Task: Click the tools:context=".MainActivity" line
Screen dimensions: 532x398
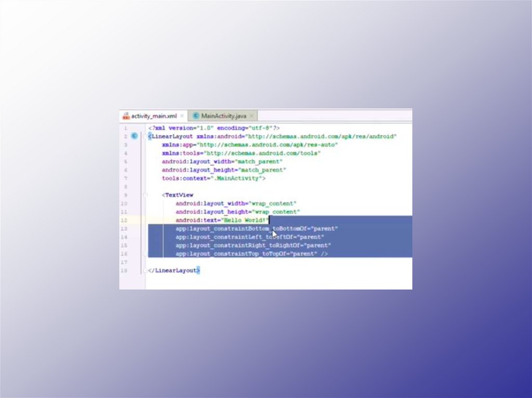Action: [x=214, y=179]
